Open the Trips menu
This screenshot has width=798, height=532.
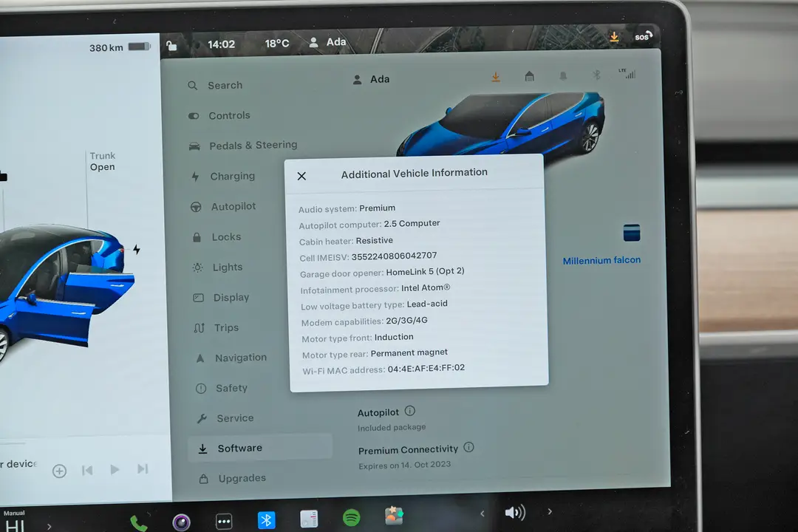click(x=216, y=328)
